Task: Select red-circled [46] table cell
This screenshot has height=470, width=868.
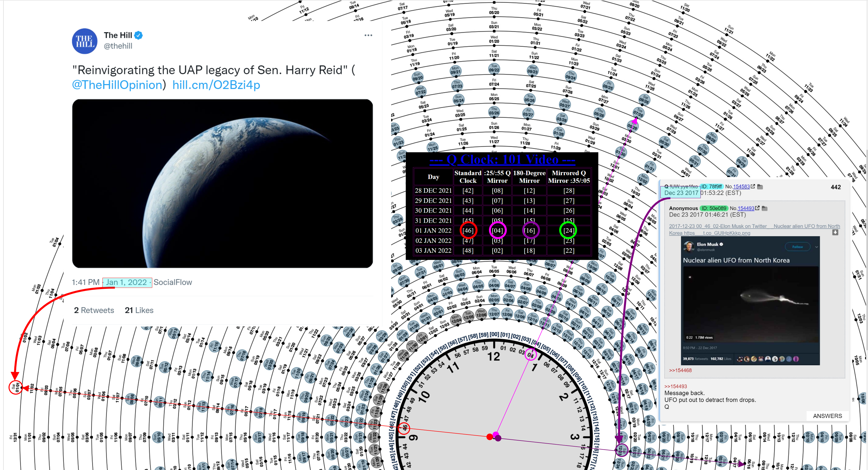Action: 468,230
